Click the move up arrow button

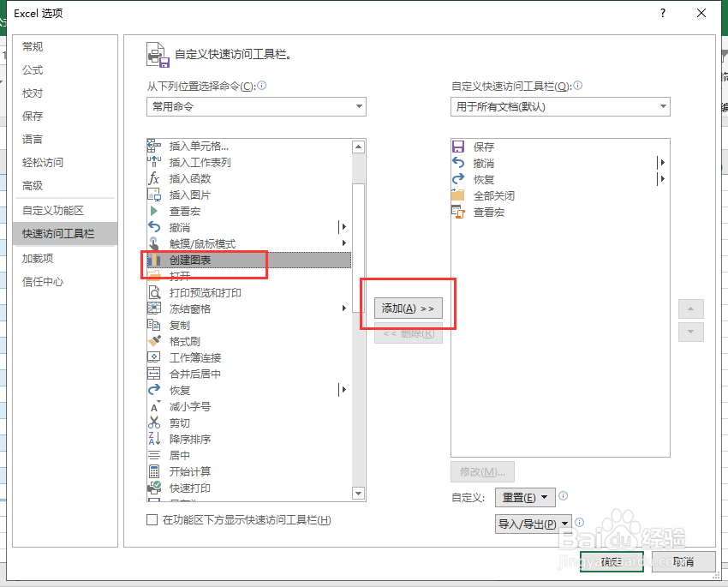click(x=691, y=308)
